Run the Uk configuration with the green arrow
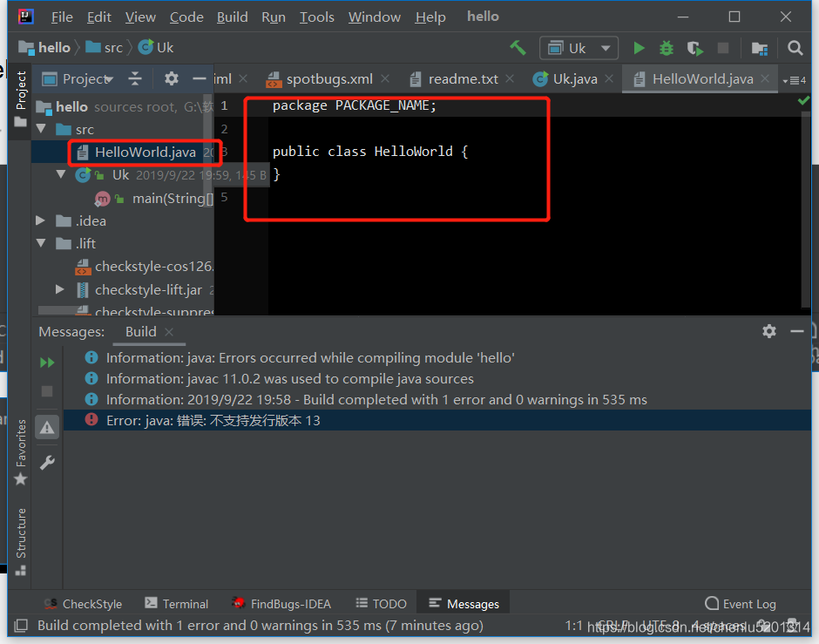819x644 pixels. tap(639, 48)
